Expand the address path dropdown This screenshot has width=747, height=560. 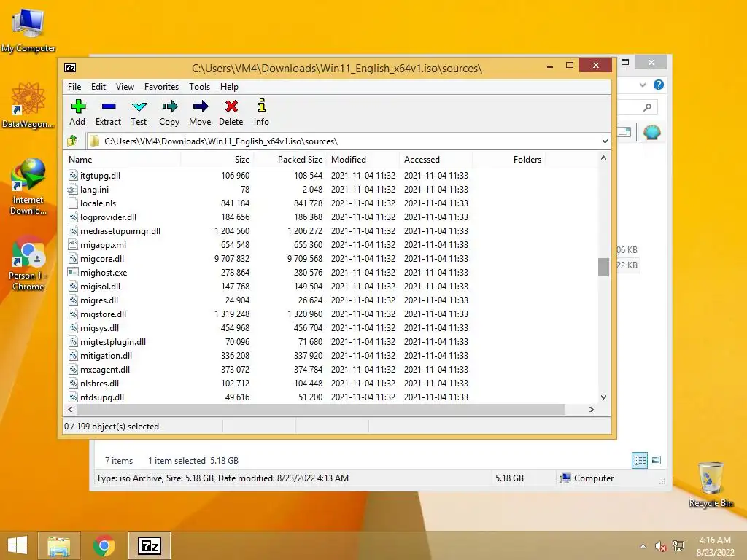click(x=605, y=141)
